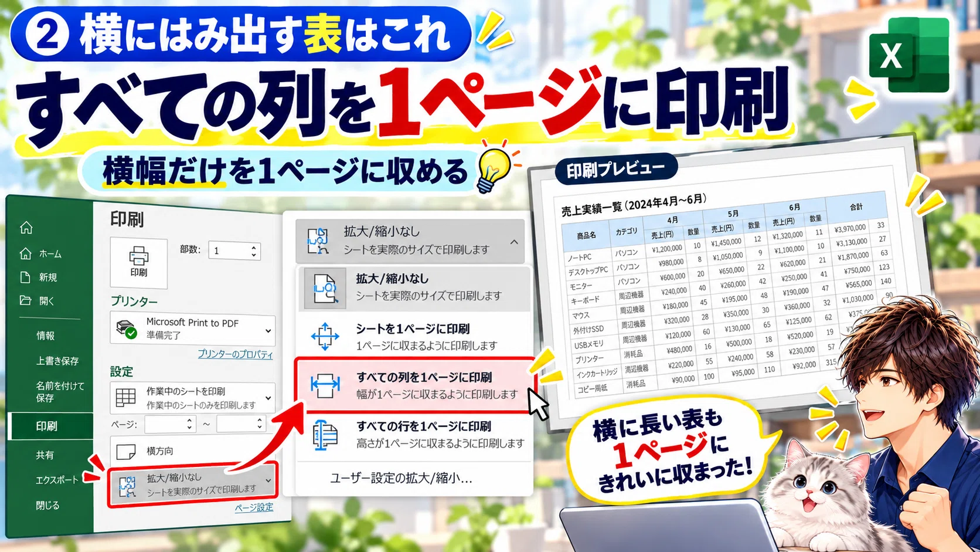
Task: Select 新規 in the sidebar
Action: click(x=39, y=277)
